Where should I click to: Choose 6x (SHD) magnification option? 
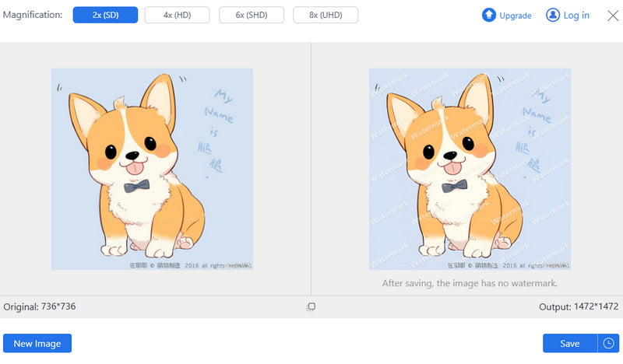[252, 15]
